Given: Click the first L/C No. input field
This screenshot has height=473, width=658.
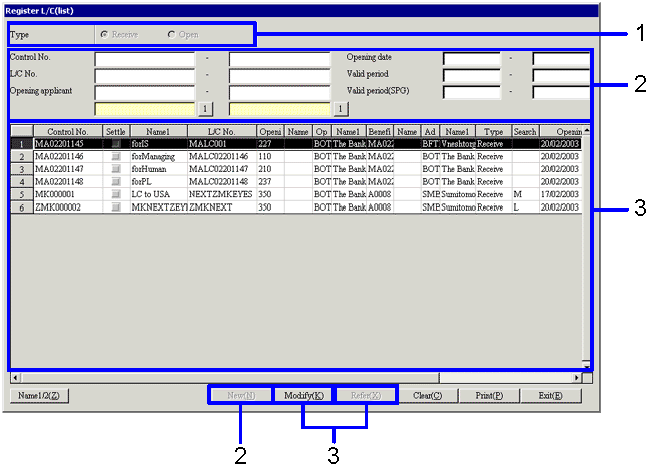Looking at the screenshot, I should (144, 75).
